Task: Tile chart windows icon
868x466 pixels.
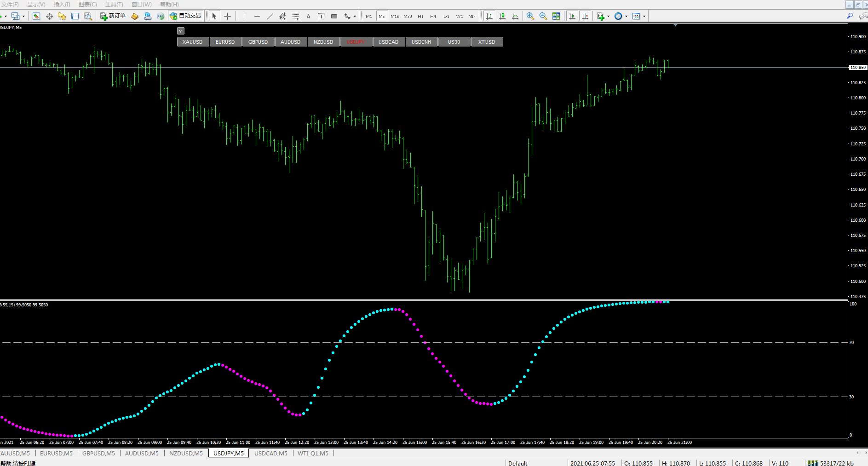Action: click(x=556, y=16)
